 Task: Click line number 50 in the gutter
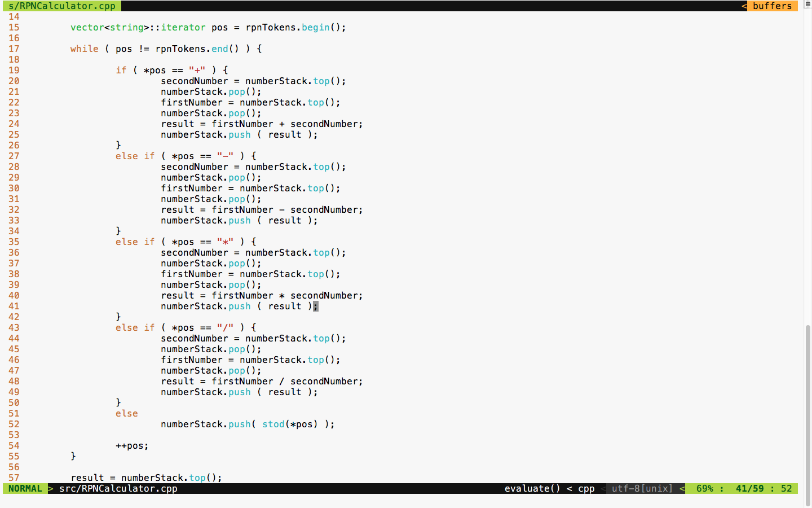[x=14, y=402]
